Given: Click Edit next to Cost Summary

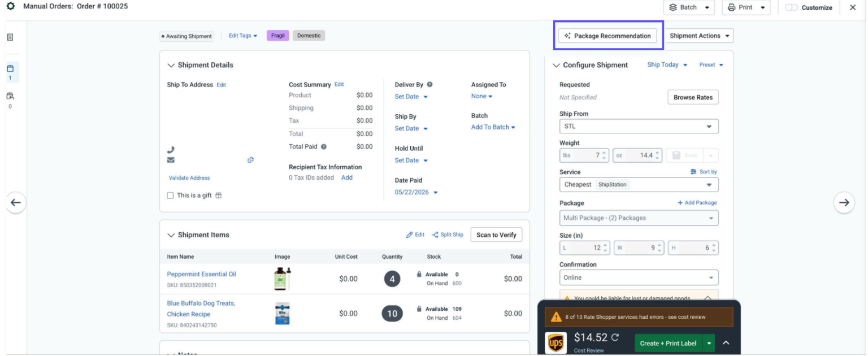Looking at the screenshot, I should (x=339, y=85).
